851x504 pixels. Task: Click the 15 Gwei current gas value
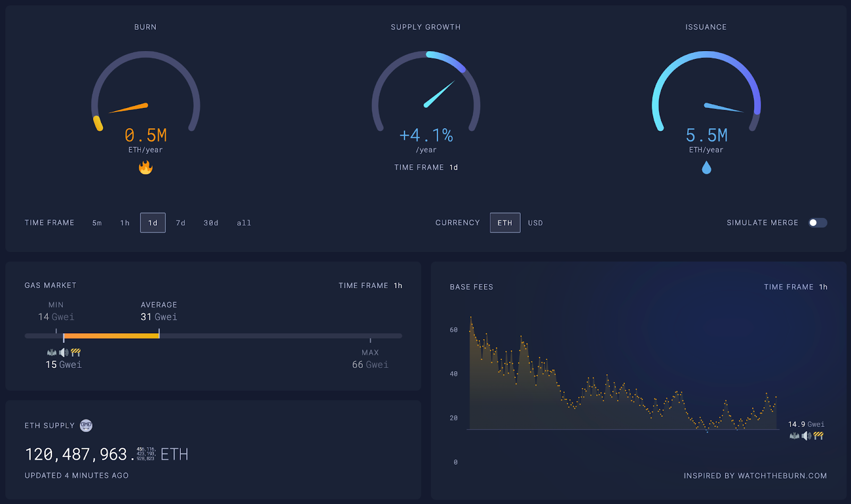63,365
